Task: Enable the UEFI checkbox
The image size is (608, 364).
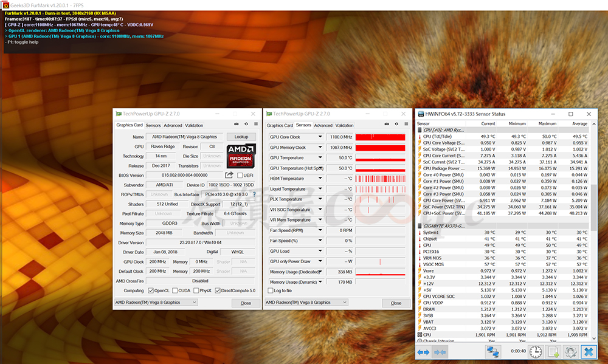Action: pos(240,175)
